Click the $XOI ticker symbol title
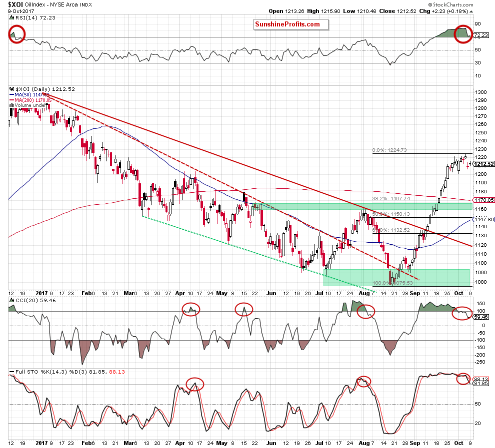This screenshot has width=495, height=448. click(15, 4)
